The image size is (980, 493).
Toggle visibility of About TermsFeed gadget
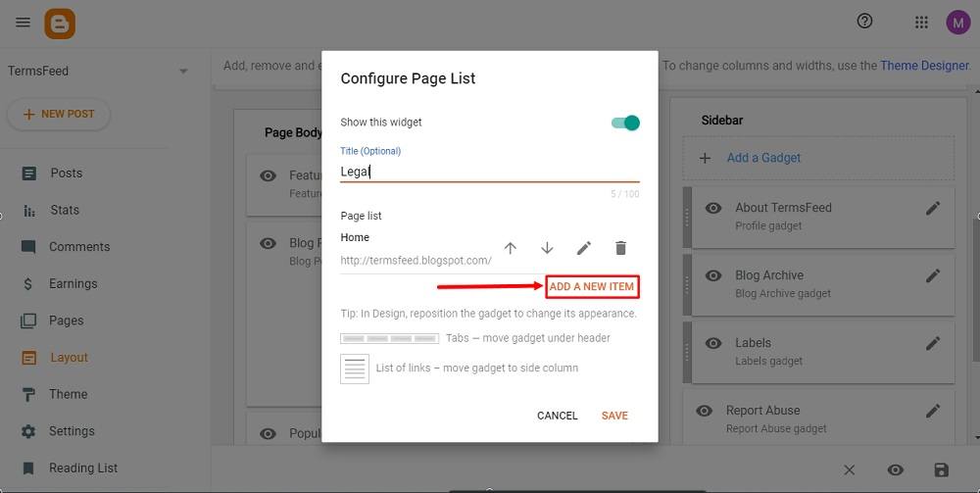(x=713, y=208)
